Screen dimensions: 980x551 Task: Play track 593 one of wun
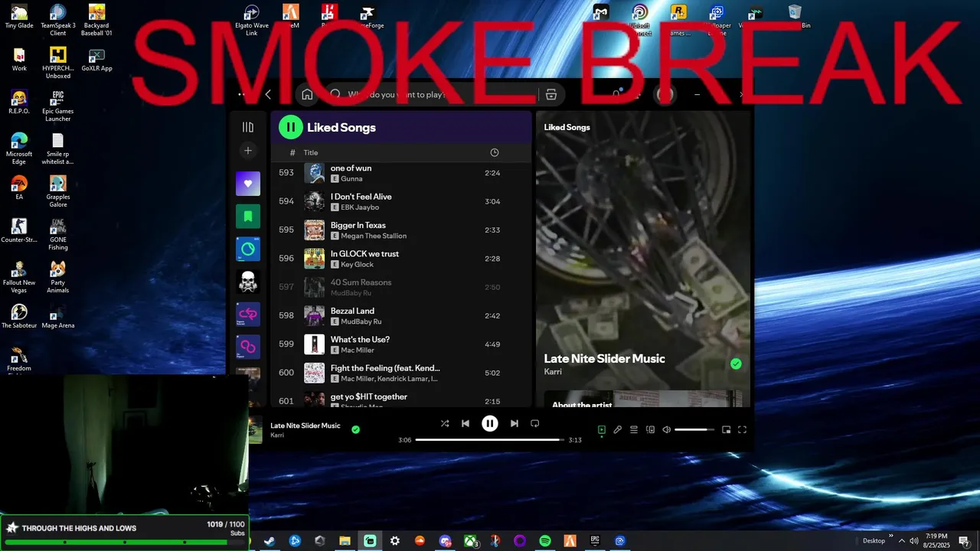pos(401,173)
